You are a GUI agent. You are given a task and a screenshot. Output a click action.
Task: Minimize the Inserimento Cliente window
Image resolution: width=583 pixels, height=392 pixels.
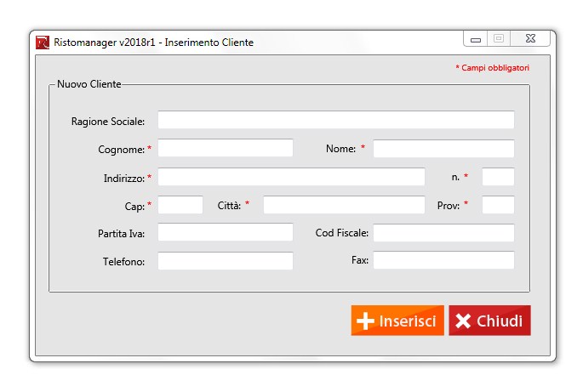click(x=476, y=39)
